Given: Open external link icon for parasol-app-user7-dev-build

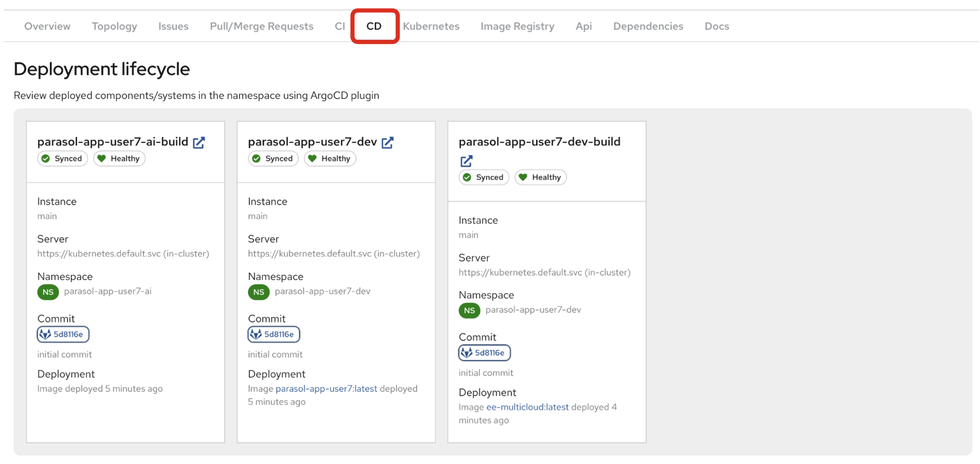Looking at the screenshot, I should click(x=466, y=161).
